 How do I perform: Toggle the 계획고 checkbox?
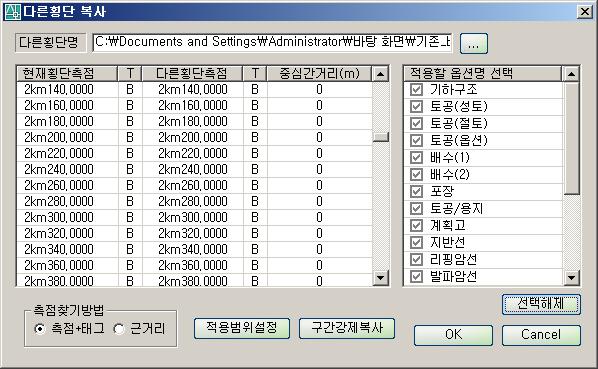[416, 225]
